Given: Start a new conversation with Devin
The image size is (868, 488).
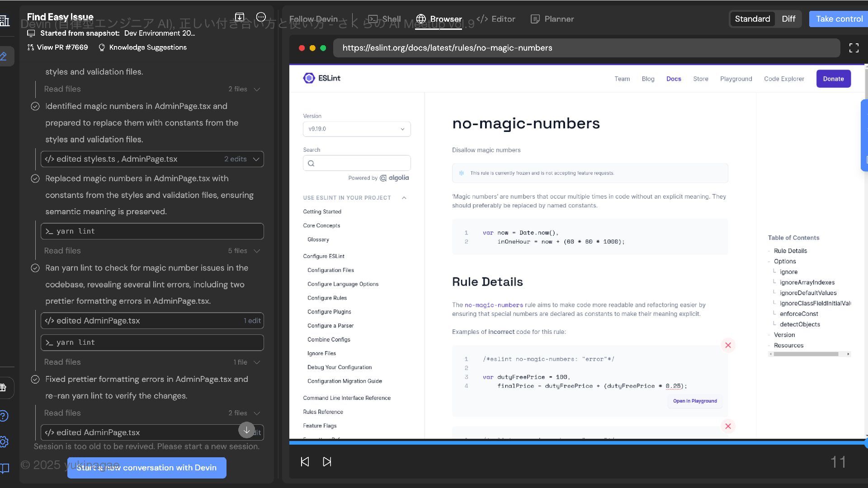Looking at the screenshot, I should click(146, 468).
